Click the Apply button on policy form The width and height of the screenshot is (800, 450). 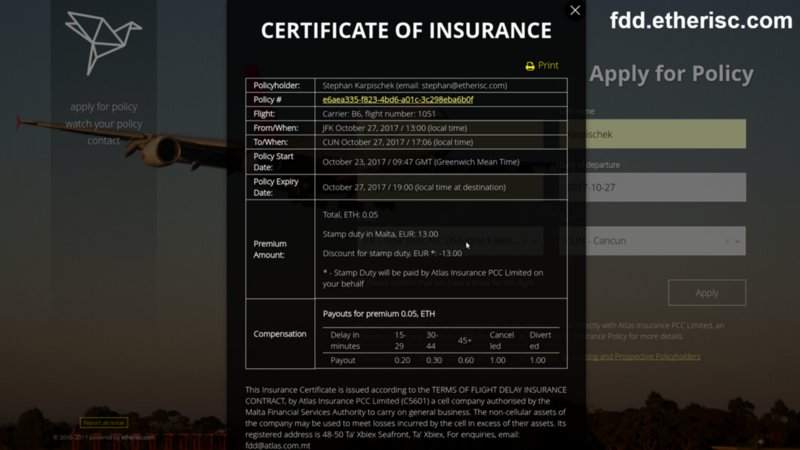[x=707, y=293]
